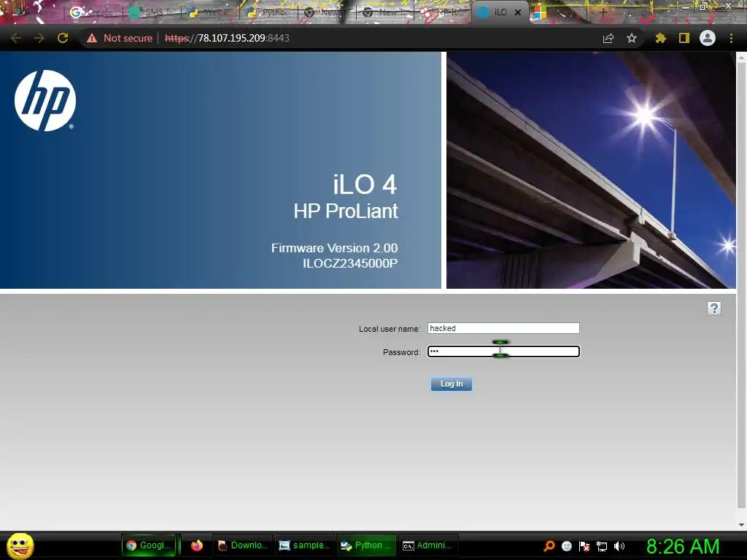Open a new browser tab with plus
747x560 pixels.
(603, 12)
